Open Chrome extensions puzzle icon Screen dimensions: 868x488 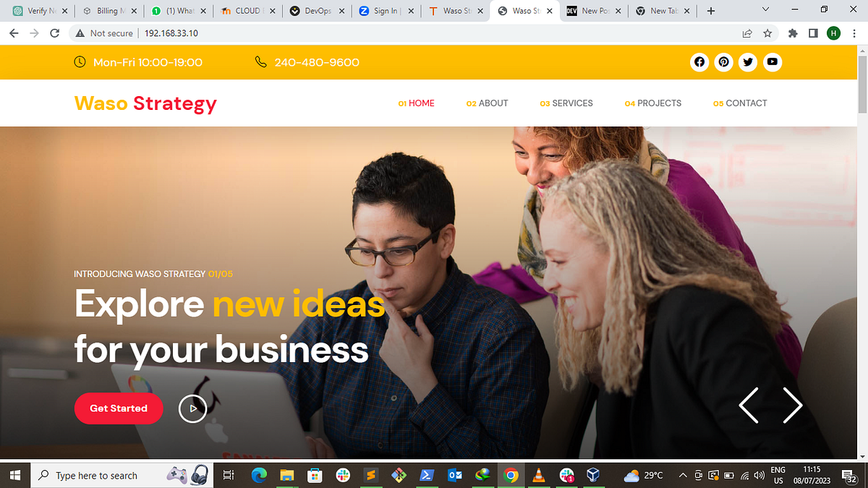793,33
